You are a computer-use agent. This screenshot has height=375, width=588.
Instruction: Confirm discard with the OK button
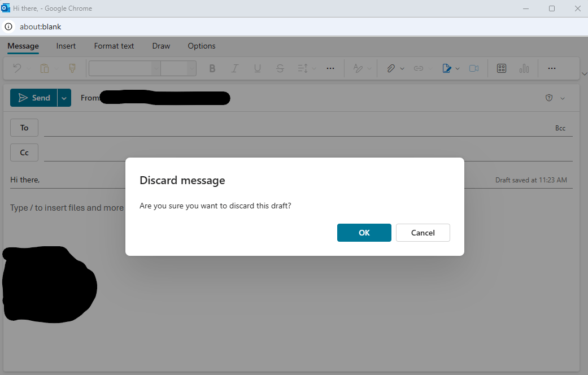tap(364, 233)
